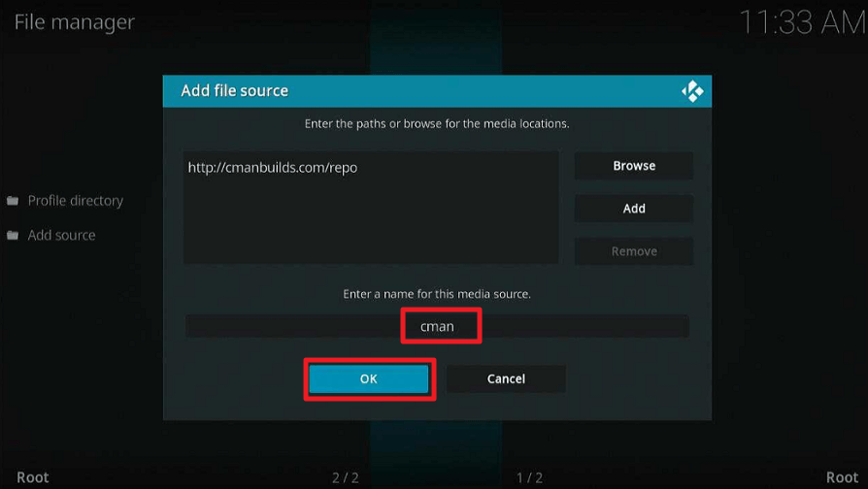The image size is (868, 489).
Task: Click the Add file source dialog title
Action: [x=235, y=91]
